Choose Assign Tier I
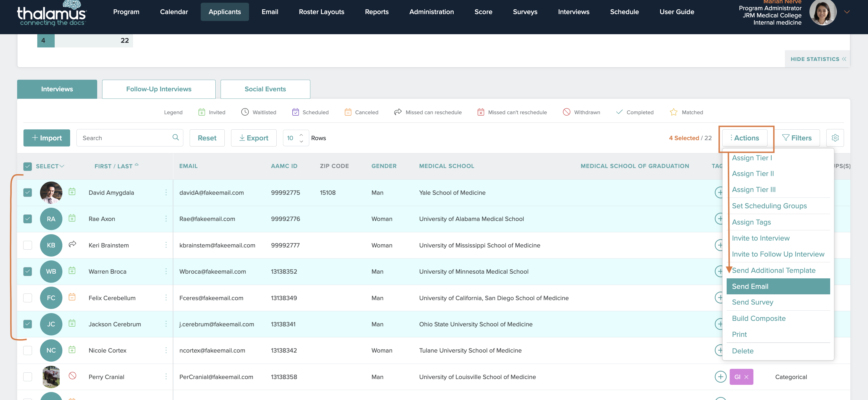The height and width of the screenshot is (400, 868). [752, 158]
